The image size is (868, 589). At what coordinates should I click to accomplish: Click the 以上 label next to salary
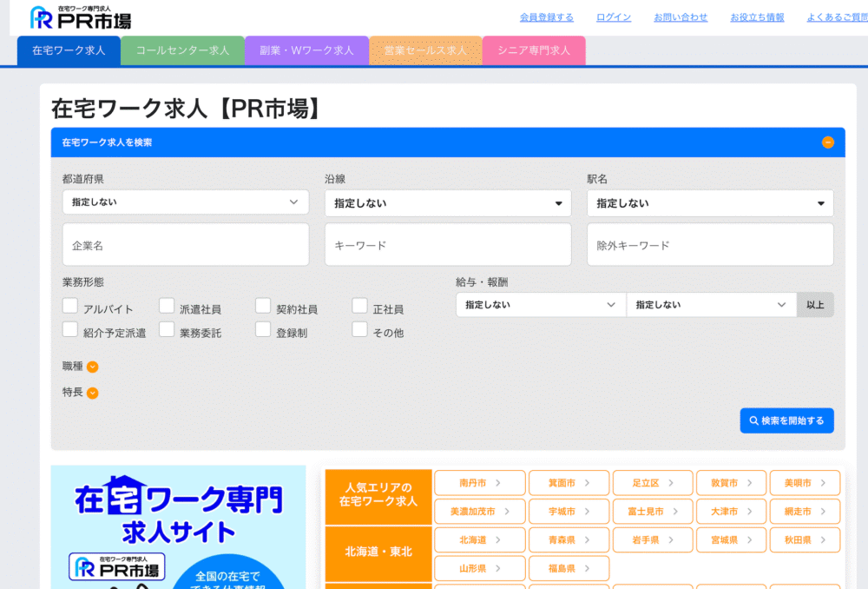pos(815,305)
